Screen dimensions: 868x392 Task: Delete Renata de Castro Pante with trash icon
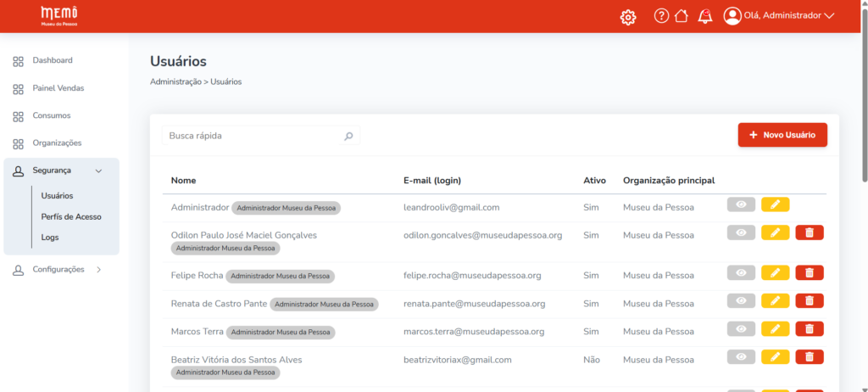[x=809, y=300]
